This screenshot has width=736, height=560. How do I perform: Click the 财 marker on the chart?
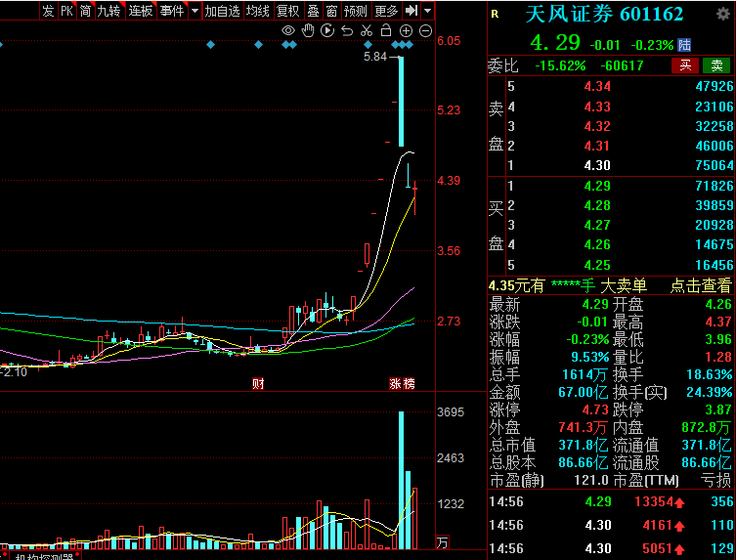tap(258, 383)
